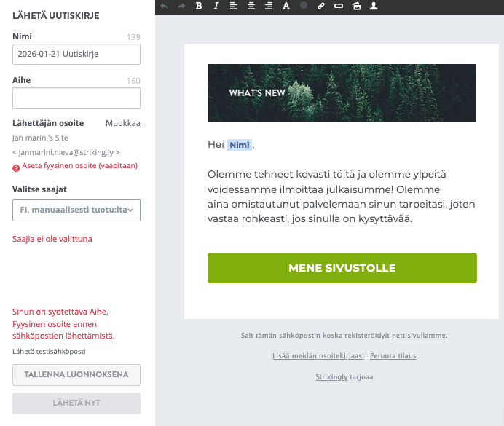Viewport: 504px width, 426px height.
Task: Click the empty Aihe subject field
Action: coord(76,98)
